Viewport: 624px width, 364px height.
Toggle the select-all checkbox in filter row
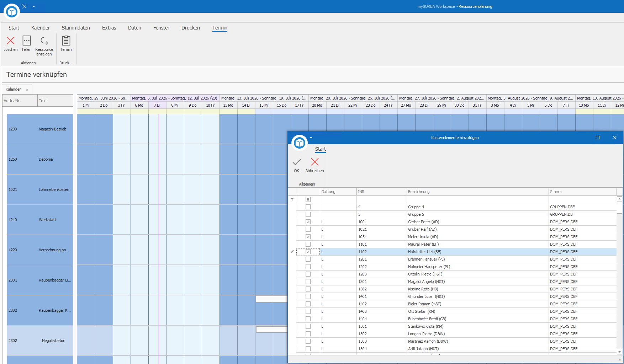[x=308, y=199]
